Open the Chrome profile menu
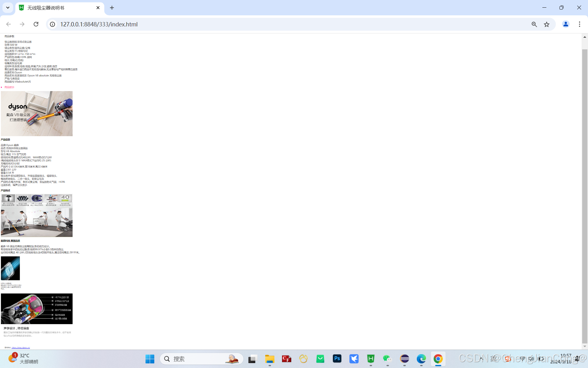Viewport: 588px width, 368px height. (x=566, y=24)
